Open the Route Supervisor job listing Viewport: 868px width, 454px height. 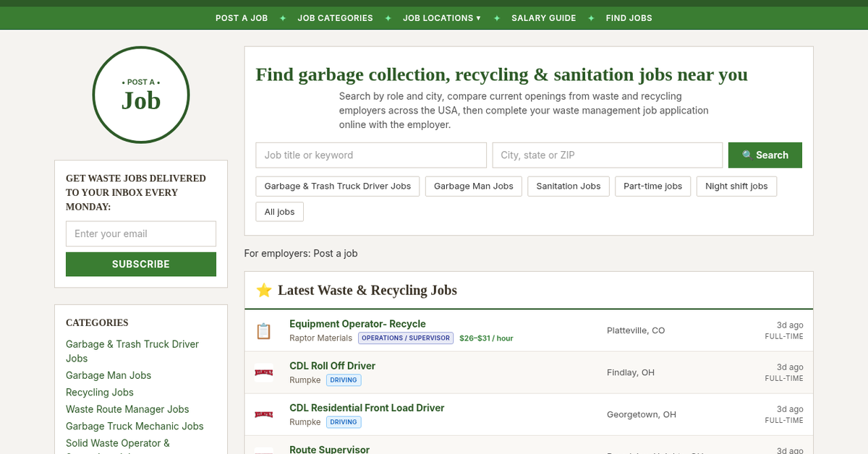point(329,450)
